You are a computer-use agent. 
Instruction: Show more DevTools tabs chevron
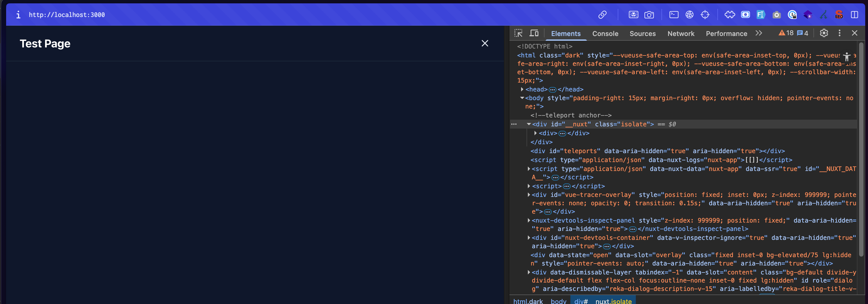(x=759, y=33)
